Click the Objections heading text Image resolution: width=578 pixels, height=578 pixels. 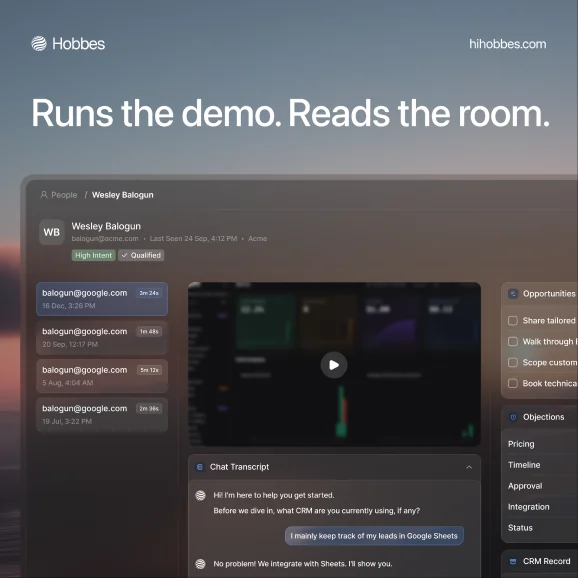(x=543, y=417)
